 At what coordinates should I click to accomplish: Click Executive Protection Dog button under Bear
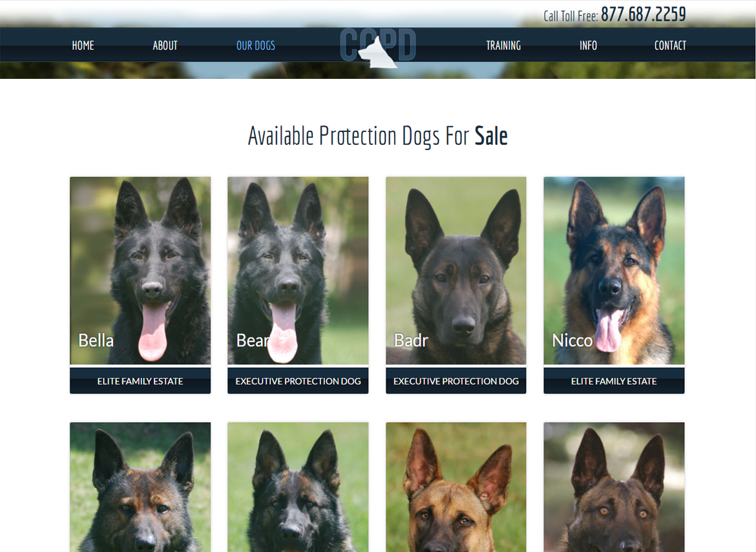(298, 381)
